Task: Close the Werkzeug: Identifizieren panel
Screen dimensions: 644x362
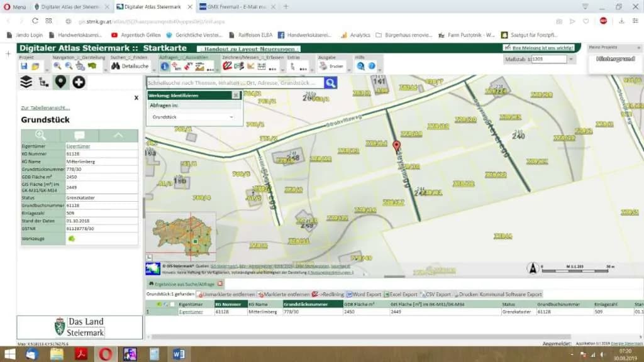Action: click(235, 96)
